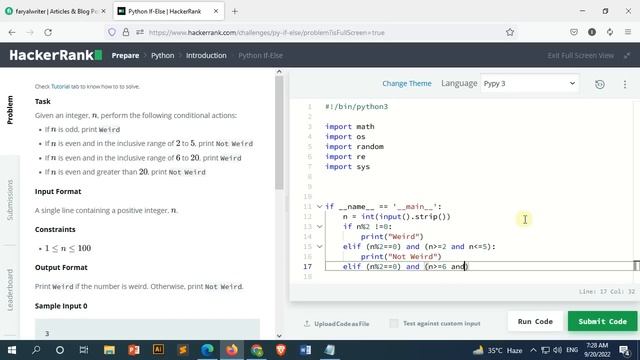Open the Submissions side tab
The height and width of the screenshot is (360, 640).
tap(10, 200)
